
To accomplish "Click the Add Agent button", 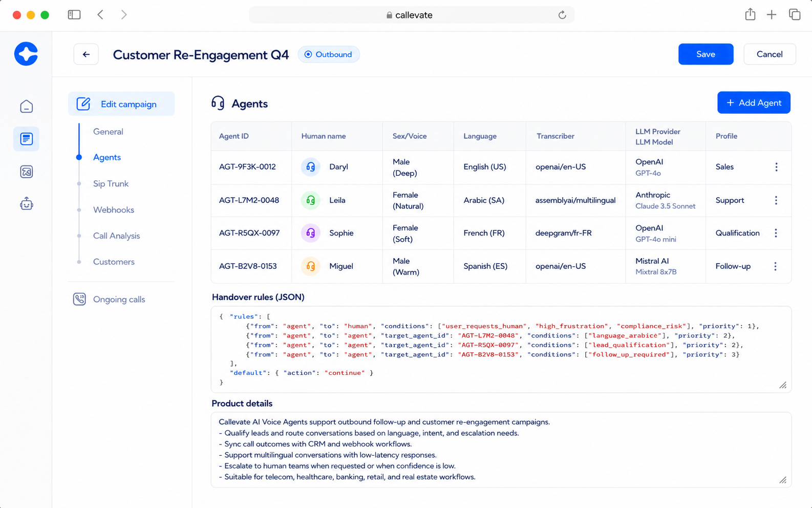I will [754, 103].
